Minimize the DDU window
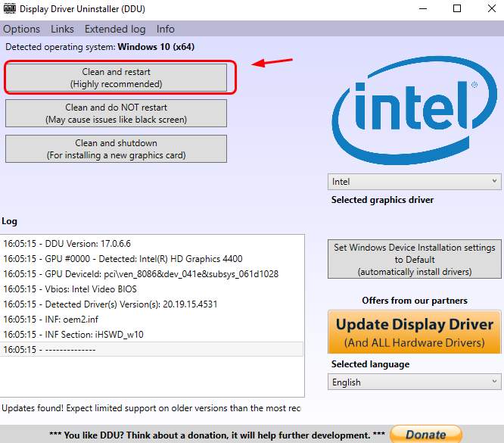Screen dimensions: 504x443 423,8
